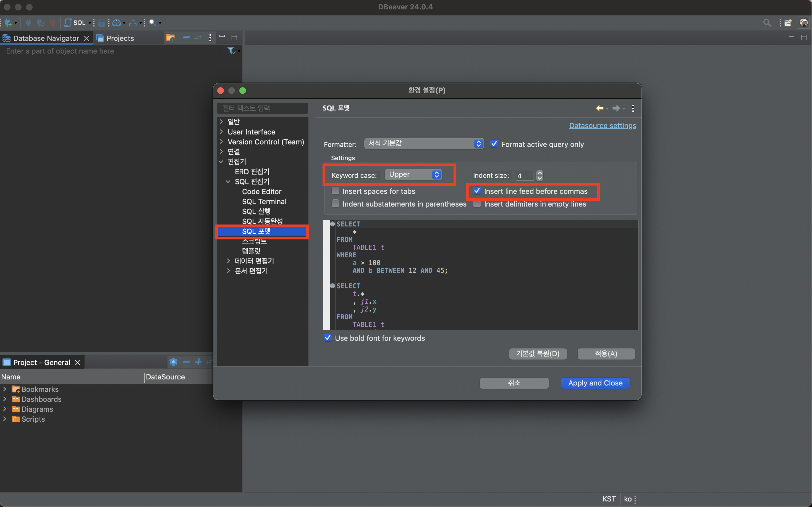Toggle Format active query only checkbox

coord(494,144)
